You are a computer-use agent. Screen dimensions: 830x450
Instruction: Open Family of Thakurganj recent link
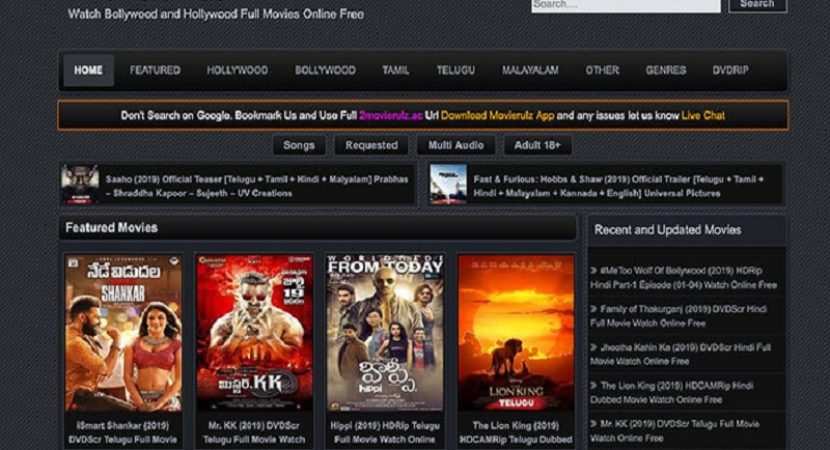coord(679,316)
